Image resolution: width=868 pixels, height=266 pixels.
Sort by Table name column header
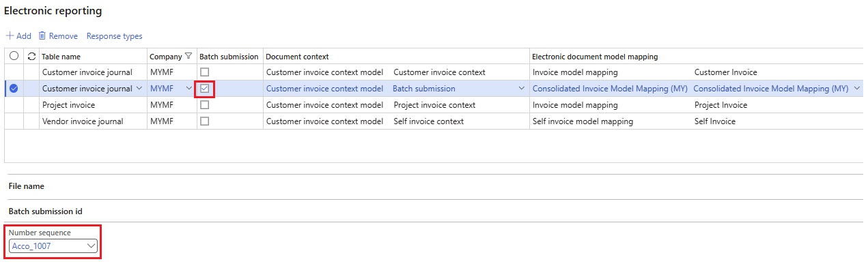coord(61,57)
